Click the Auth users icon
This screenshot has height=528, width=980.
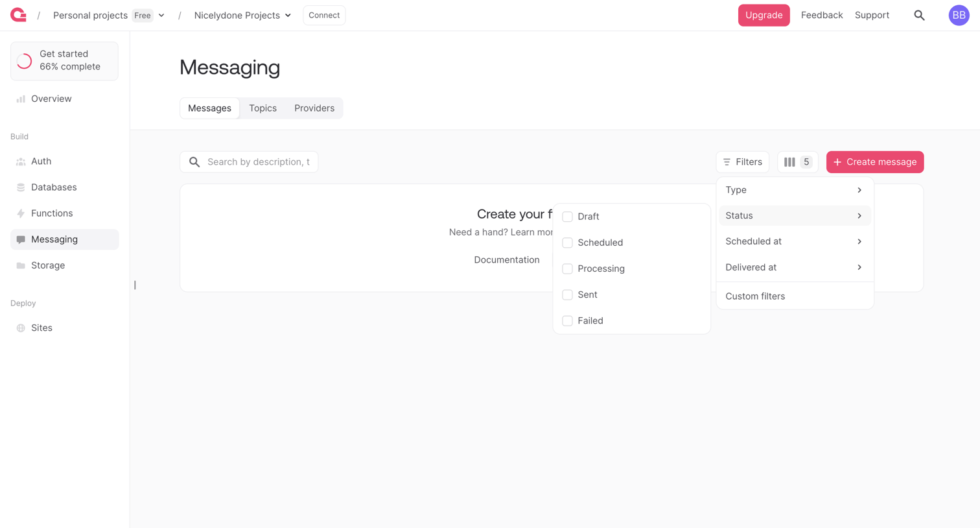[x=21, y=162]
